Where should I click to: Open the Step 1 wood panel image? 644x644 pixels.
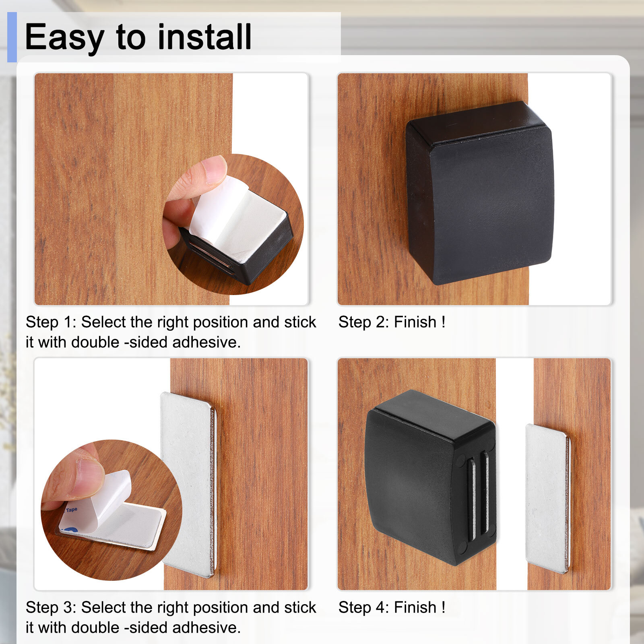click(171, 189)
